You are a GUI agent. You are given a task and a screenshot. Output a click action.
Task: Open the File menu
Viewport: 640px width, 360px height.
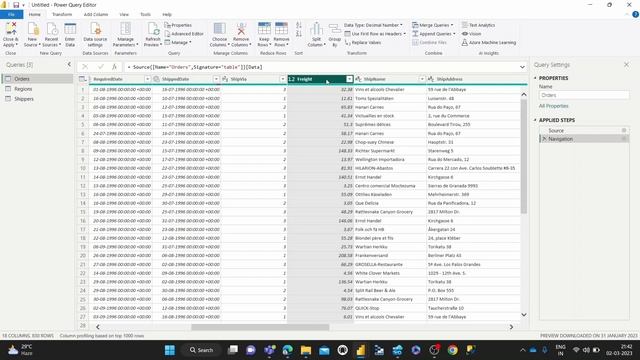(x=11, y=14)
